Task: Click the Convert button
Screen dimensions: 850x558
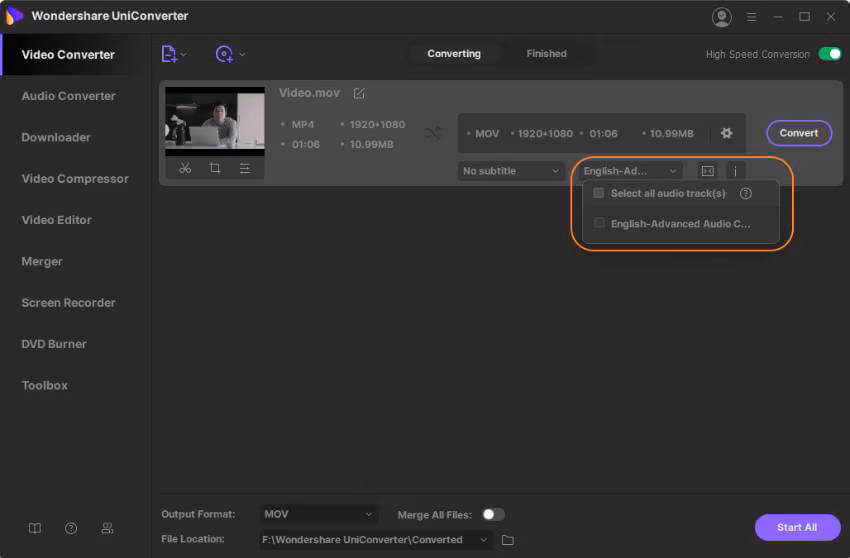Action: point(799,133)
